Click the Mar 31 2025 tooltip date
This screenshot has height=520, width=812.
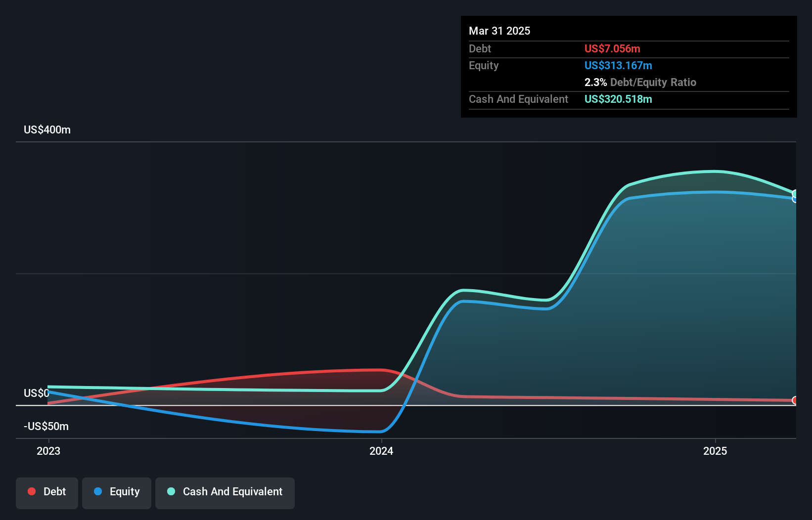tap(499, 31)
